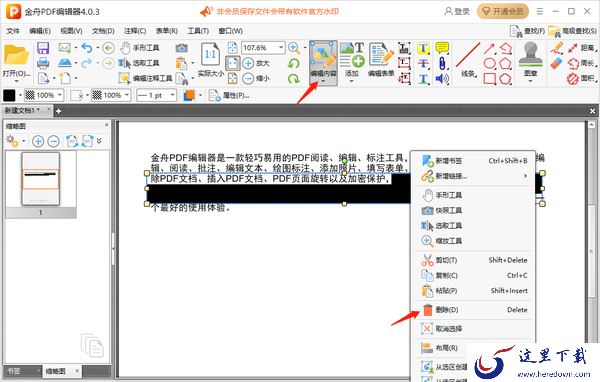This screenshot has height=382, width=600.
Task: Select the yellow sticky note tool
Action: (442, 48)
